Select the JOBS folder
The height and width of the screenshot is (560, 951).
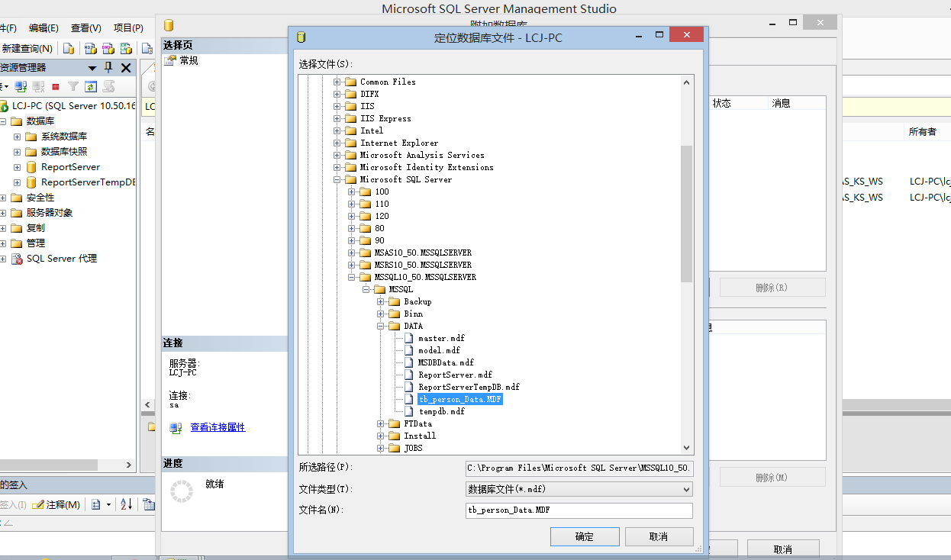click(x=413, y=448)
